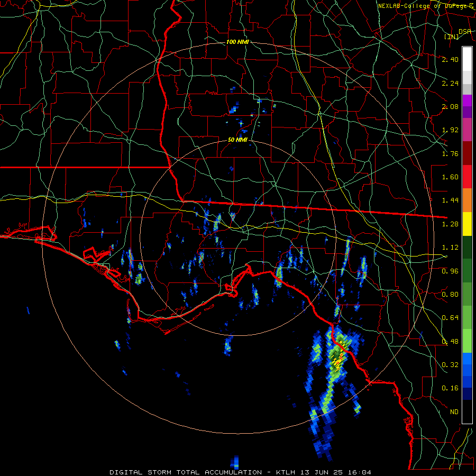
Task: Click the 16:04 timestamp
Action: click(360, 472)
